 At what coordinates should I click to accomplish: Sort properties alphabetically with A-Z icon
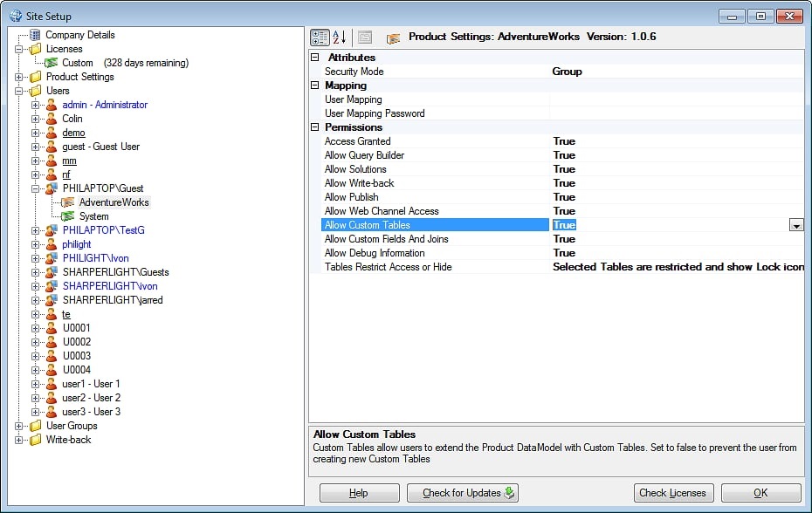pyautogui.click(x=339, y=38)
